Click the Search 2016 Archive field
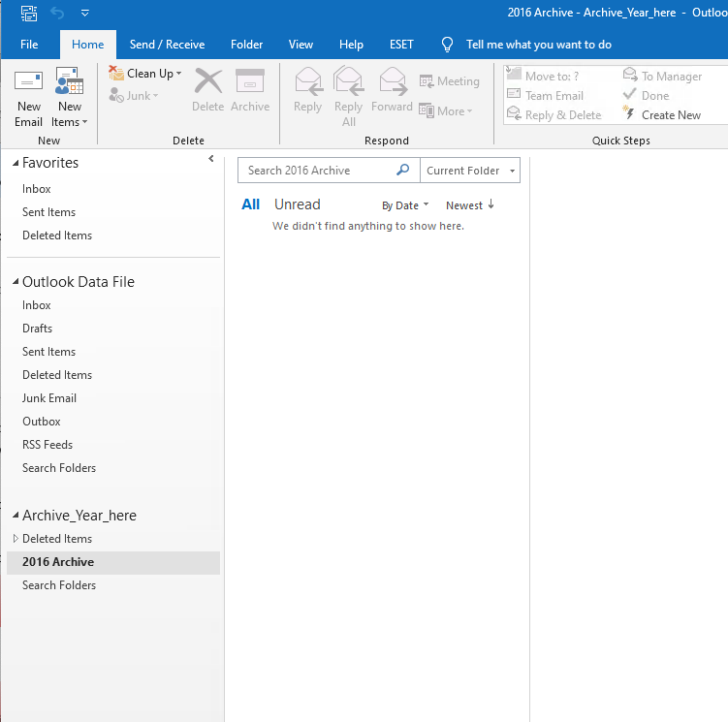The width and height of the screenshot is (728, 722). coord(318,171)
